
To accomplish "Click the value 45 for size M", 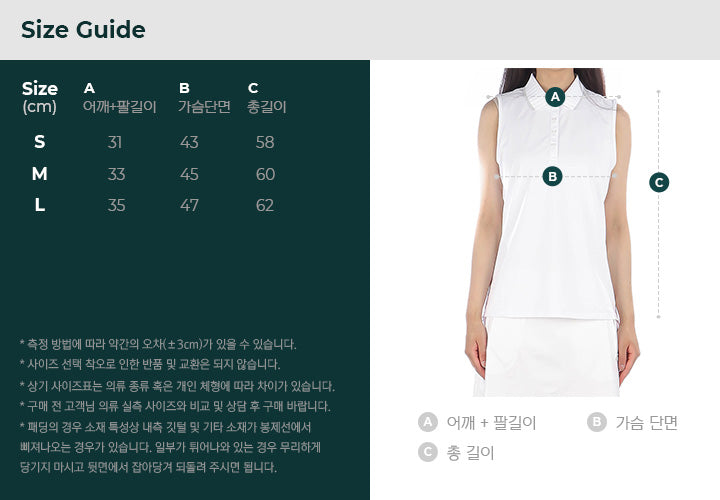I will click(x=189, y=174).
